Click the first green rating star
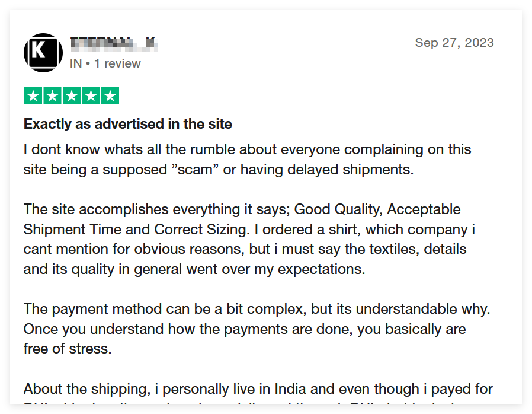 coord(33,95)
